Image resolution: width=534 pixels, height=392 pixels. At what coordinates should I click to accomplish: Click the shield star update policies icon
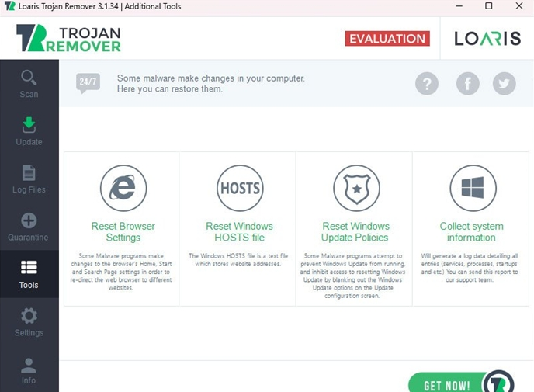tap(356, 188)
